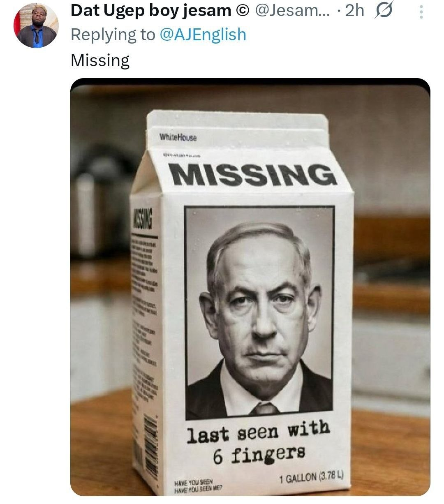Open the three-dot more options menu
This screenshot has height=504, width=444.
point(421,12)
